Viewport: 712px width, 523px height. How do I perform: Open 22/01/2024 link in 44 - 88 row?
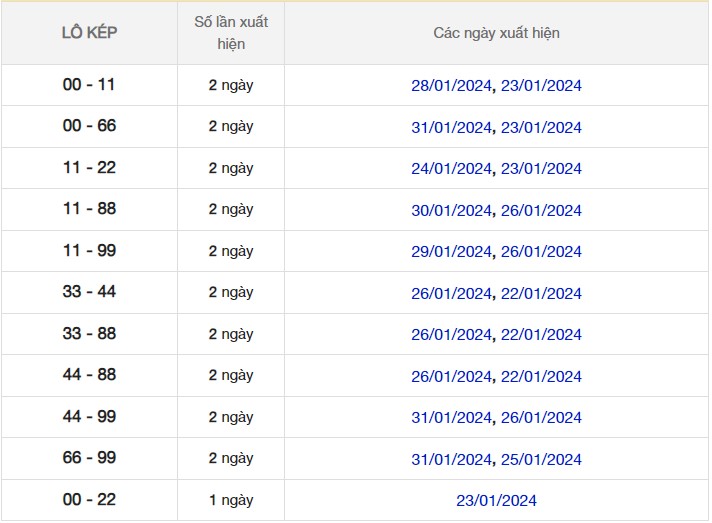point(541,377)
